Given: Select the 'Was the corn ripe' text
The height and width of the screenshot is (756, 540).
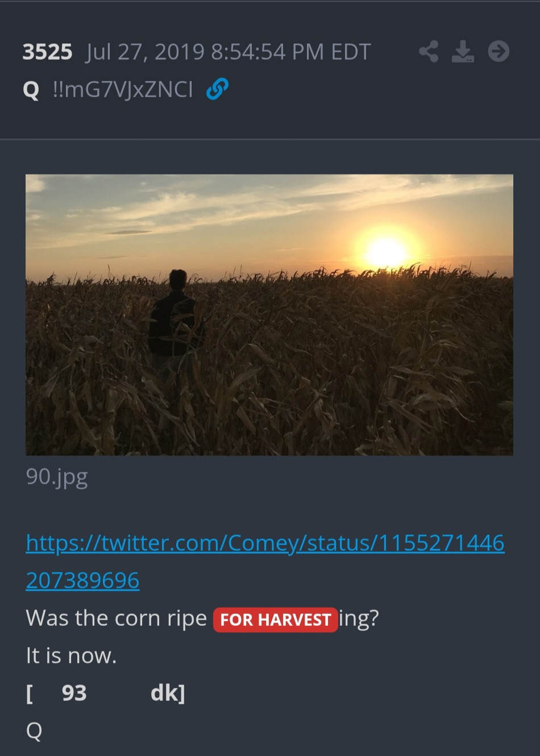Looking at the screenshot, I should tap(116, 618).
